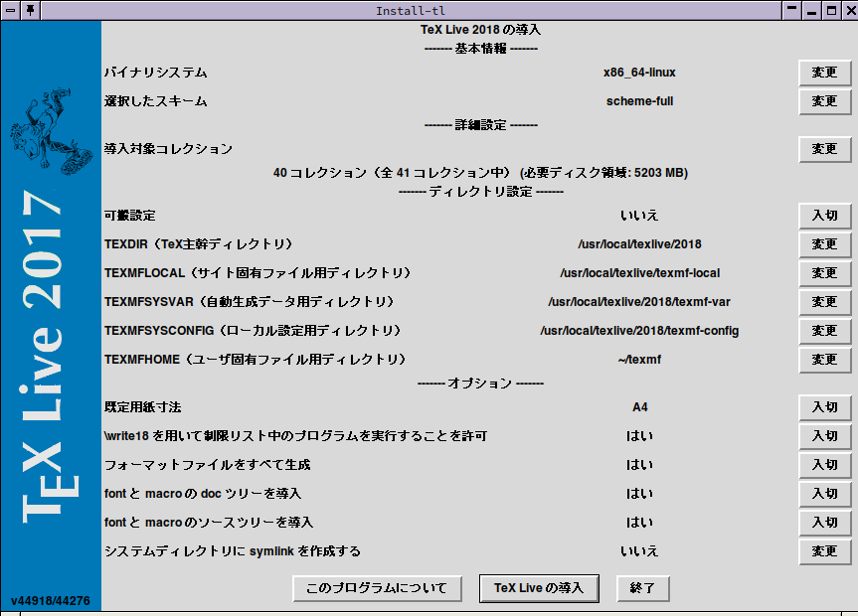Click the 40 コレクション disk space summary
Image resolution: width=858 pixels, height=616 pixels.
click(480, 173)
